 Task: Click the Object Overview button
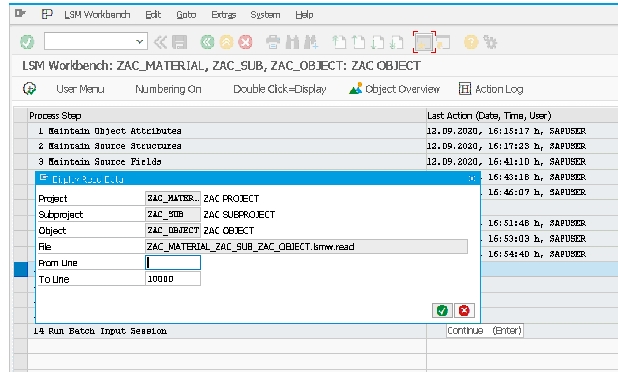tap(395, 89)
